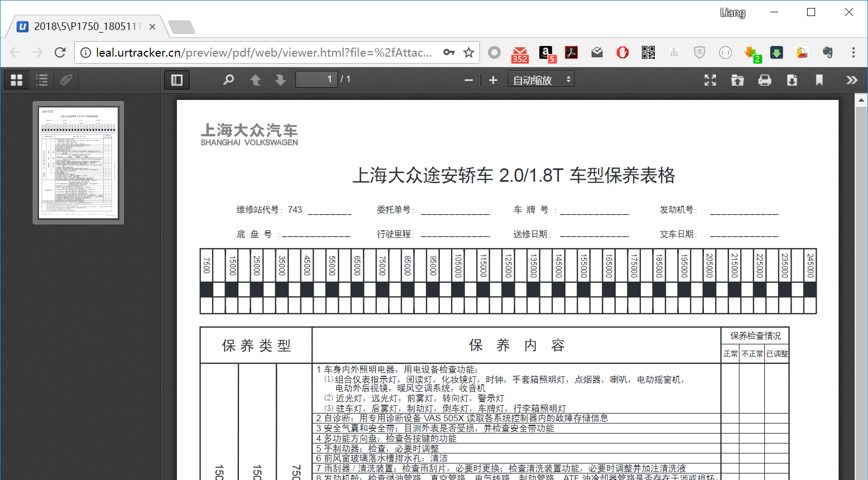Screen dimensions: 868x480
Task: Bookmark this page with the star
Action: click(x=469, y=52)
